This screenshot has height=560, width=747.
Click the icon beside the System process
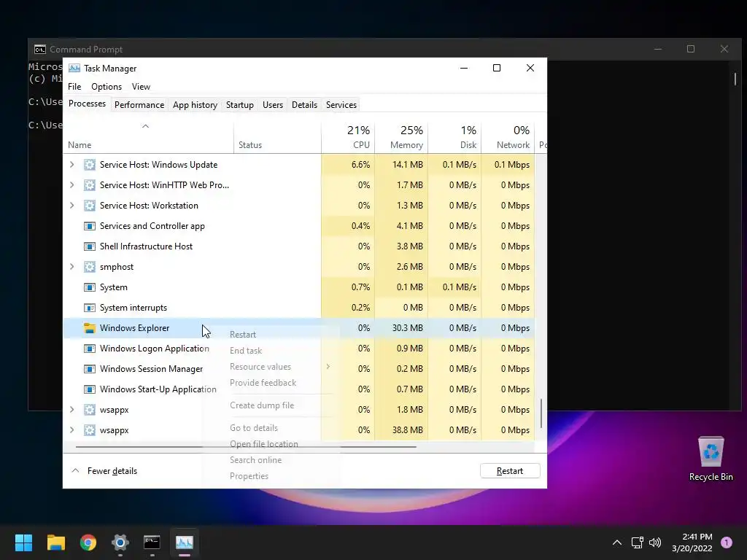tap(90, 287)
